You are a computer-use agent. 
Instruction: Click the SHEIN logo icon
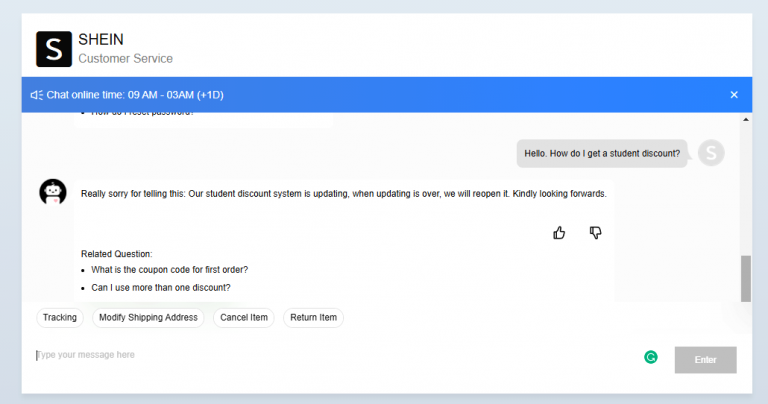tap(53, 49)
